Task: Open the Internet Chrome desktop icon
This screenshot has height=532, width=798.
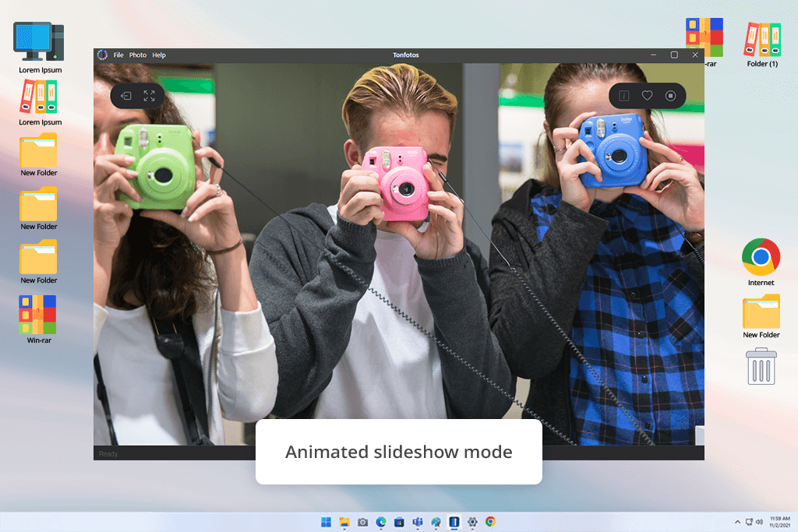Action: (x=761, y=262)
